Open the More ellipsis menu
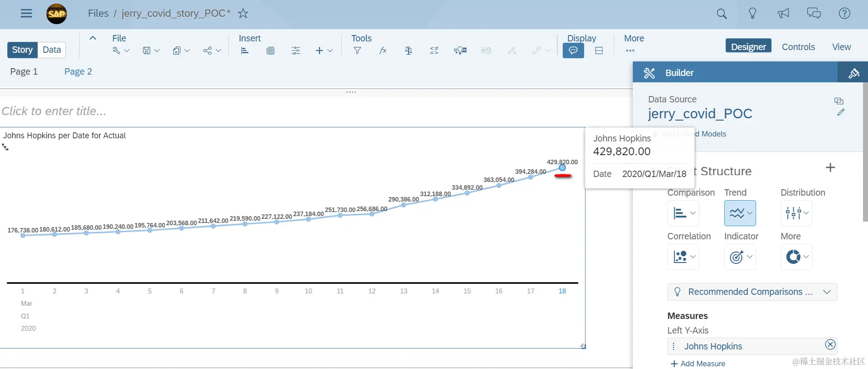 (x=630, y=51)
